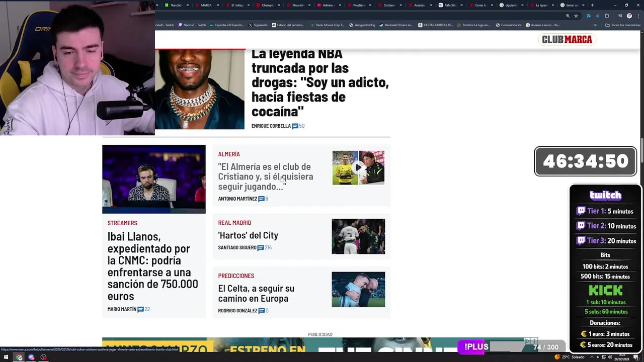644x362 pixels.
Task: Click the CLUB MARCA logo
Action: [x=567, y=39]
